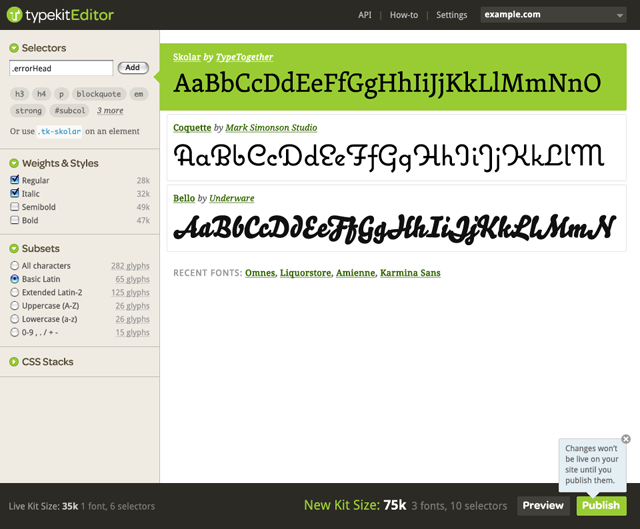Choose the Uppercase (A-Z) subset
Image resolution: width=640 pixels, height=529 pixels.
(15, 306)
